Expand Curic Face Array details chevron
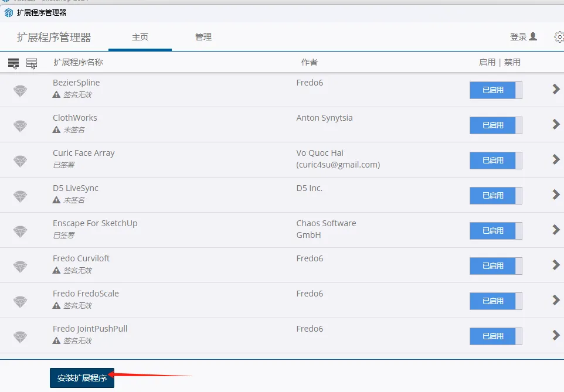 pyautogui.click(x=556, y=159)
